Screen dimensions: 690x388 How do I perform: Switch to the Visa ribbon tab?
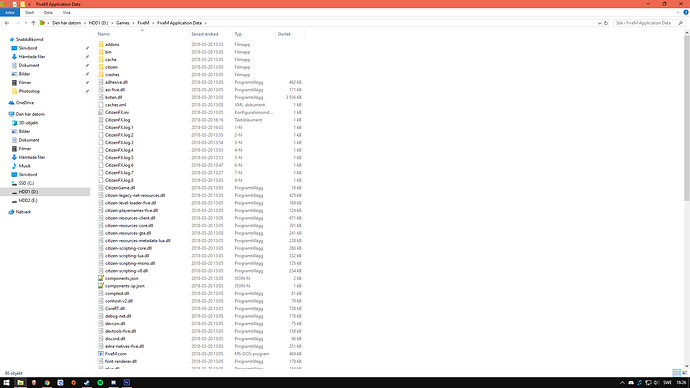[x=66, y=12]
